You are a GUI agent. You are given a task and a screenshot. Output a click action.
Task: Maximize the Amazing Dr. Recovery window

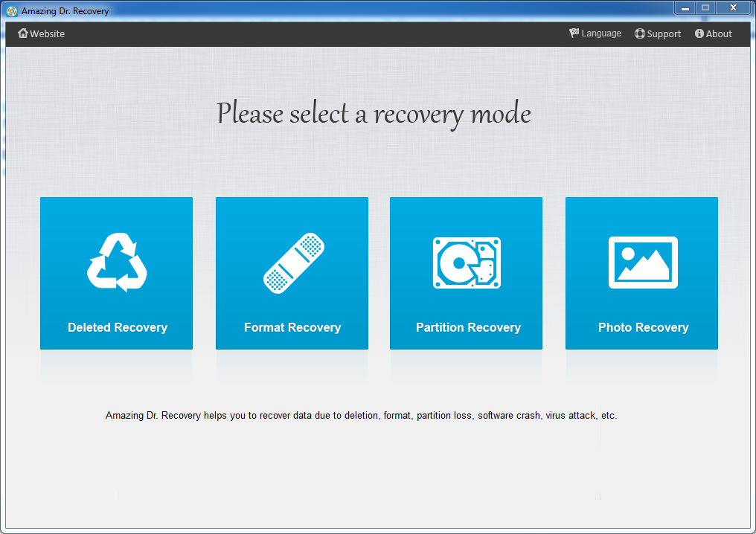[705, 8]
